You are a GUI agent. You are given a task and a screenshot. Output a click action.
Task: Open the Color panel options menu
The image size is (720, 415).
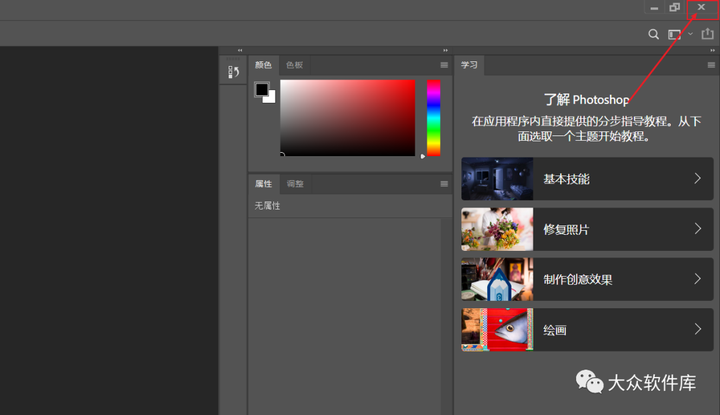(x=444, y=65)
